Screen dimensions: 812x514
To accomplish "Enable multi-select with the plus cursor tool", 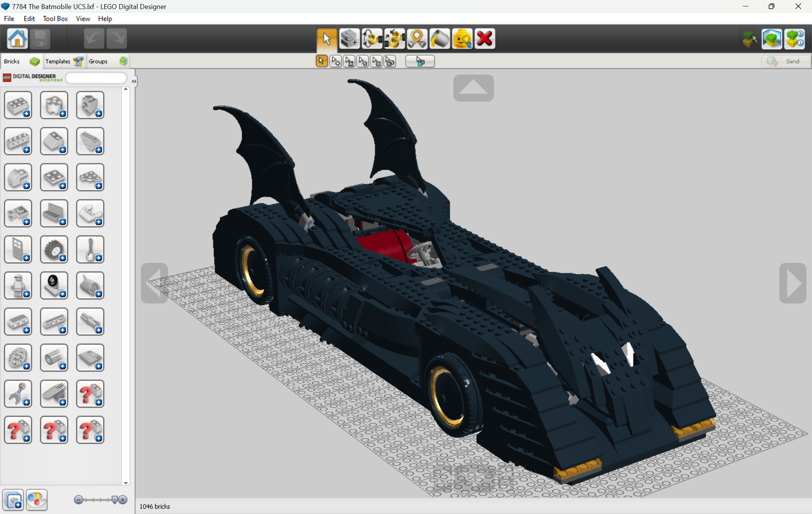I will (335, 61).
